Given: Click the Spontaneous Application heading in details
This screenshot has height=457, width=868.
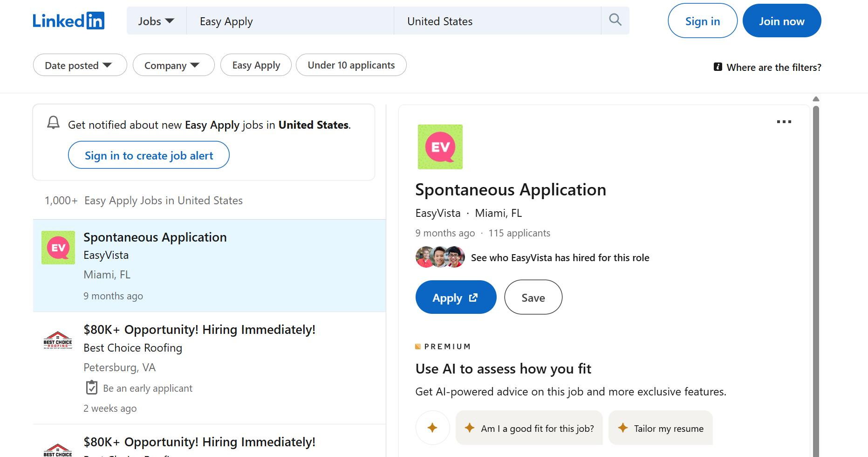Looking at the screenshot, I should coord(510,190).
